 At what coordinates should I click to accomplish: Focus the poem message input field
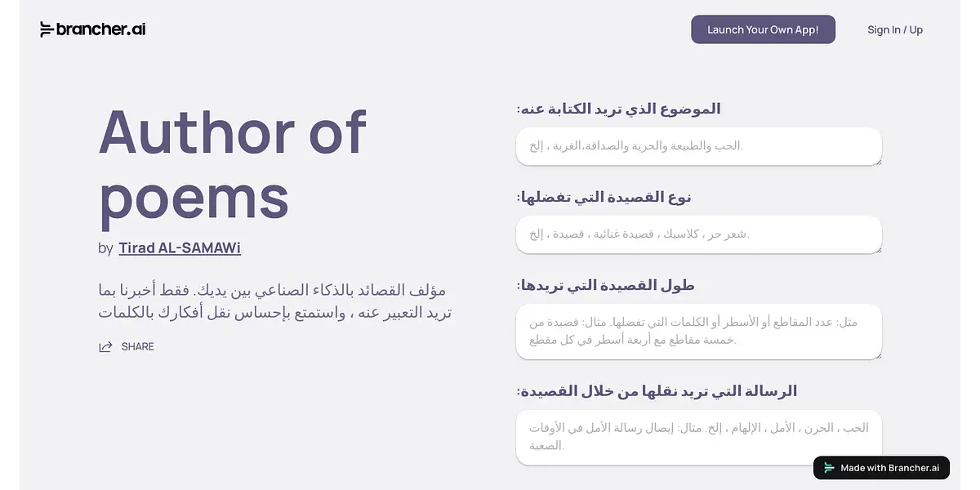click(698, 436)
